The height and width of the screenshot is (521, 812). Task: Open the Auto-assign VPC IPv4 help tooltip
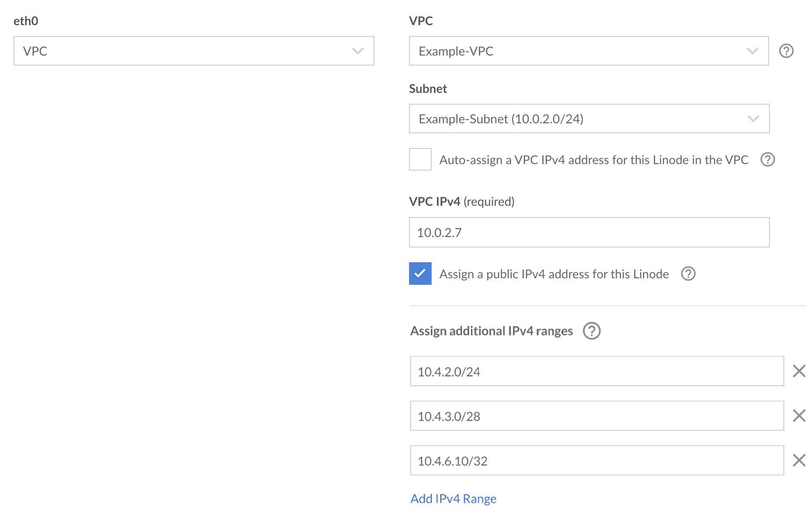768,160
